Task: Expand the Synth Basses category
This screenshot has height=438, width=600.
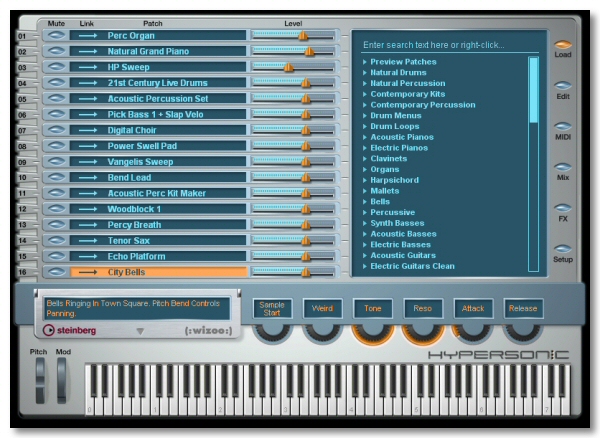Action: click(x=365, y=223)
